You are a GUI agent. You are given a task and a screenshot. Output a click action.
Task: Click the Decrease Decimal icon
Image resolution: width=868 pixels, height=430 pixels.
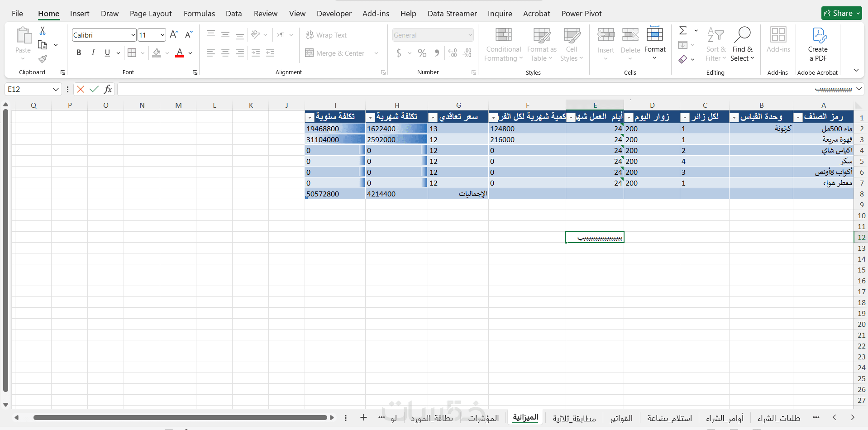pyautogui.click(x=467, y=53)
